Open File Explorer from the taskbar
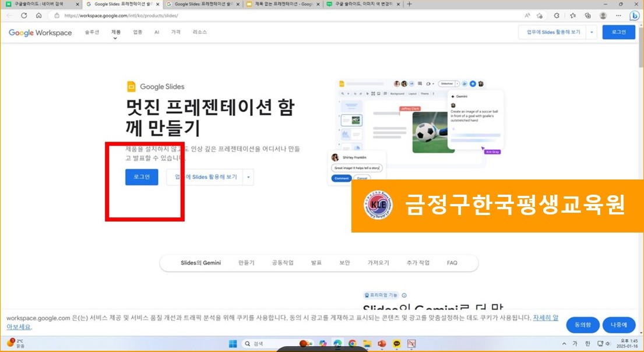The image size is (644, 352). click(367, 343)
